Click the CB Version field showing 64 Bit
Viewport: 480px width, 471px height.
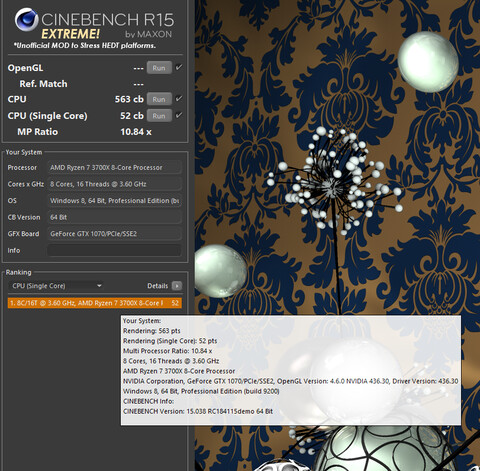point(115,217)
